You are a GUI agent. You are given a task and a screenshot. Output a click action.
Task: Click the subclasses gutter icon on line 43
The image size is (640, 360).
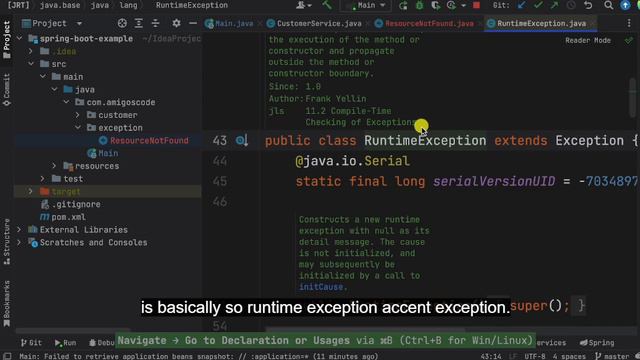pos(242,141)
